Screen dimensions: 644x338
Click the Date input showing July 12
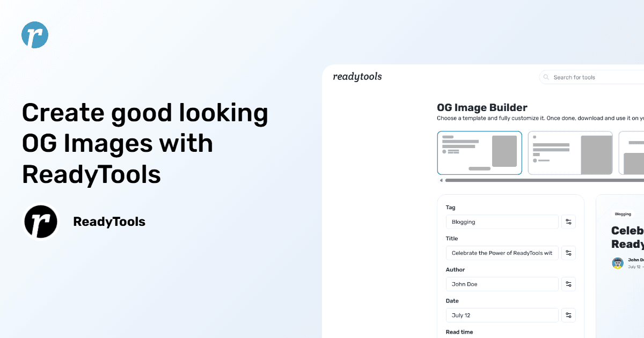[x=502, y=315]
